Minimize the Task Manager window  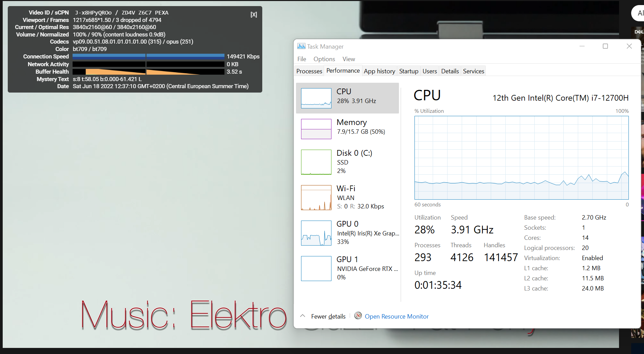pos(582,46)
